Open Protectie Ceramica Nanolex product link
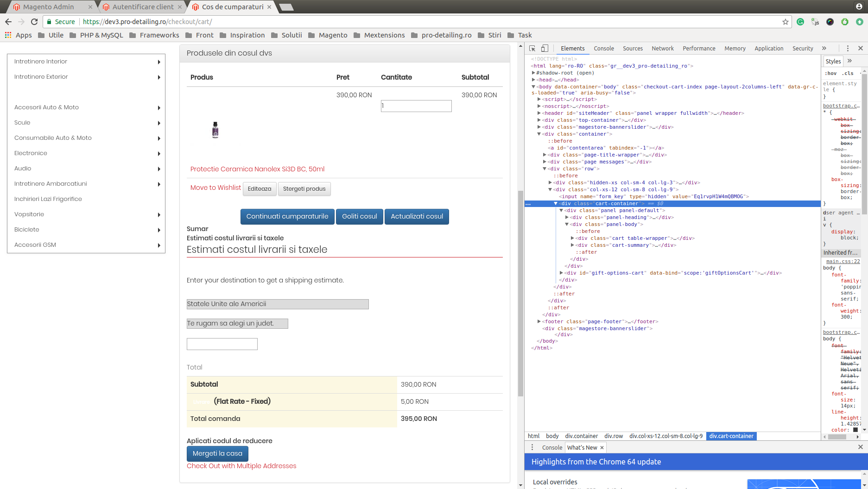868x489 pixels. point(257,169)
